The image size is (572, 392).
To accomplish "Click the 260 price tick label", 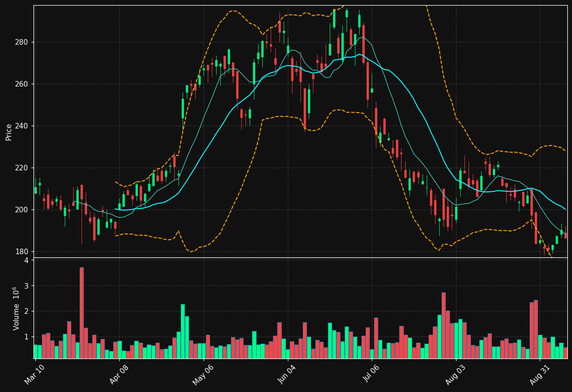I will (22, 84).
